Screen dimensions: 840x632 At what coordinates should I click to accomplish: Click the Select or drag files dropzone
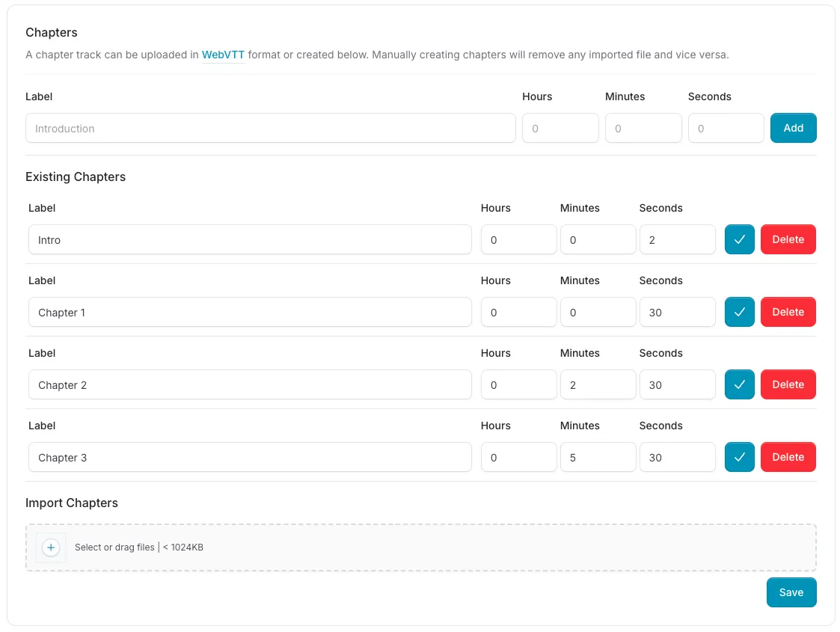(x=420, y=547)
